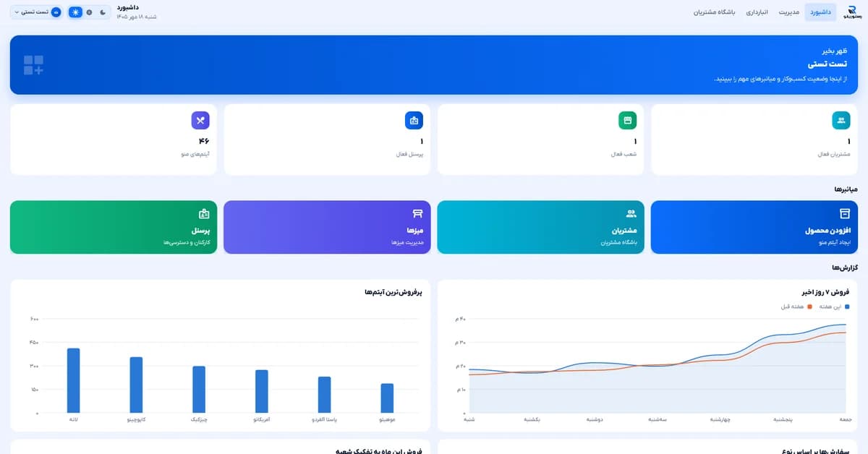This screenshot has height=454, width=868.
Task: Click the green store icon above شعب فعال
Action: tap(628, 121)
